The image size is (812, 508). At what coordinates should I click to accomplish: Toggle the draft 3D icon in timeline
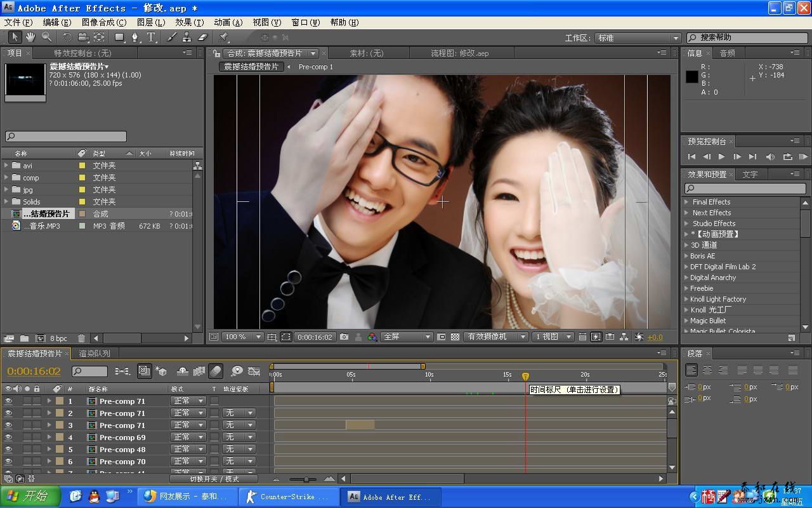coord(161,371)
